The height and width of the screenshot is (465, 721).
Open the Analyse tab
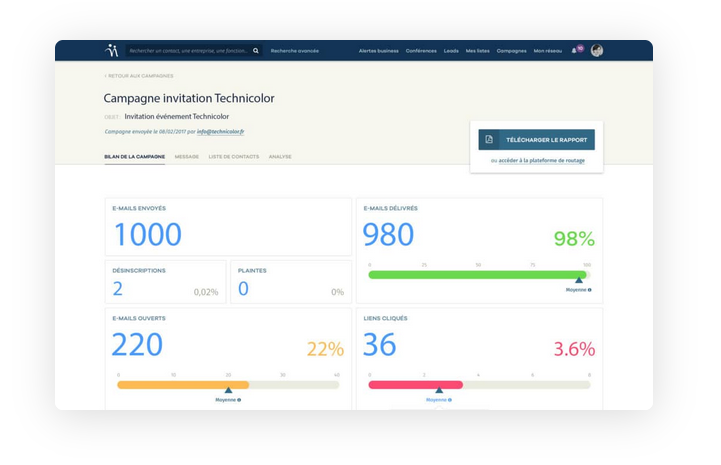[280, 157]
